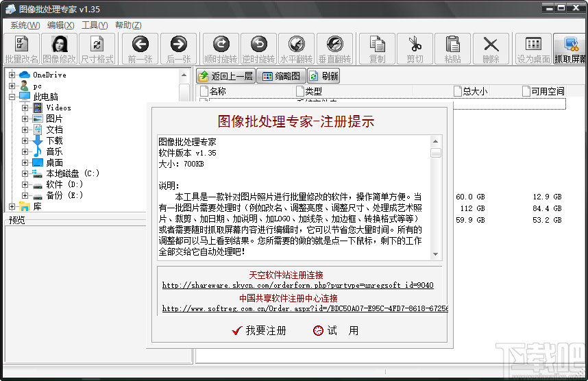Flip horizontally with 水平翻转
Image resolution: width=588 pixels, height=381 pixels.
[297, 49]
